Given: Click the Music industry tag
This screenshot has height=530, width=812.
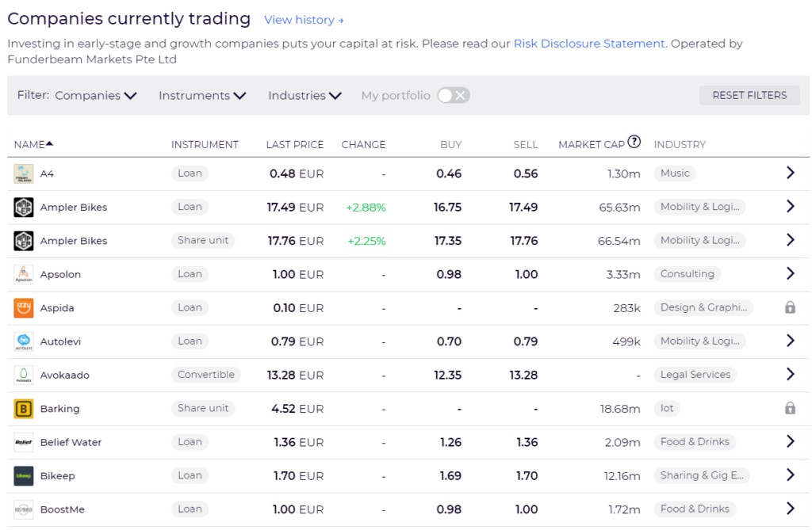Looking at the screenshot, I should click(x=675, y=173).
